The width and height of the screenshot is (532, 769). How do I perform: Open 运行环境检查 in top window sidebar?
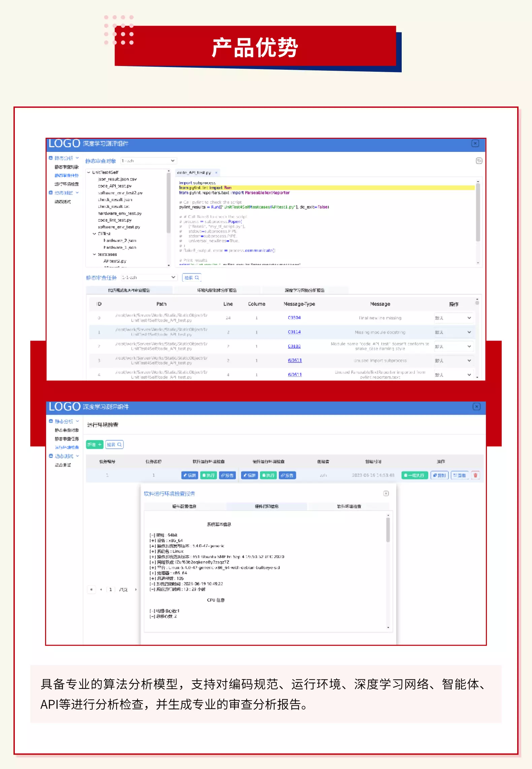tap(67, 184)
